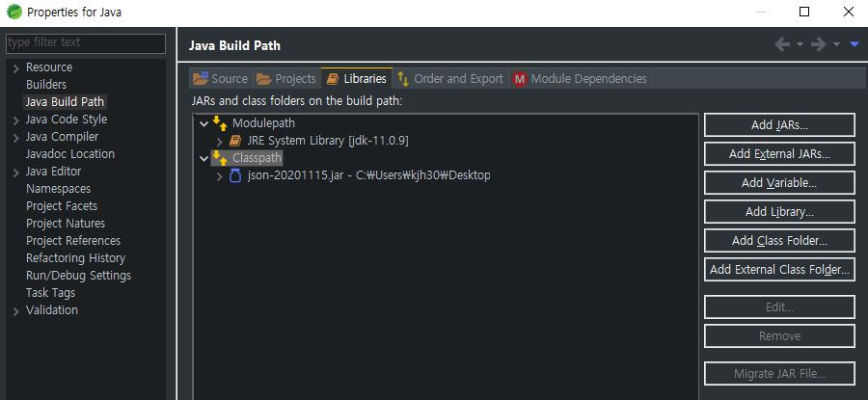Click Add External Class Folder... button

tap(779, 270)
